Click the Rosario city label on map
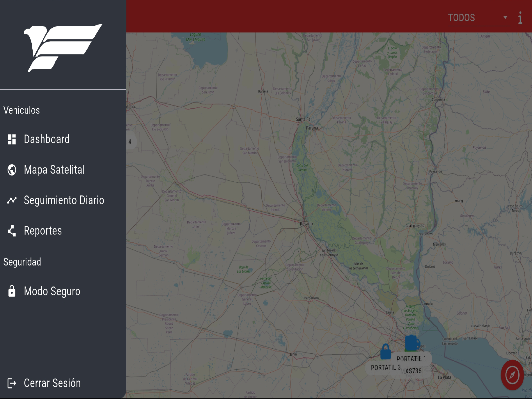Image resolution: width=532 pixels, height=399 pixels. coord(306,224)
